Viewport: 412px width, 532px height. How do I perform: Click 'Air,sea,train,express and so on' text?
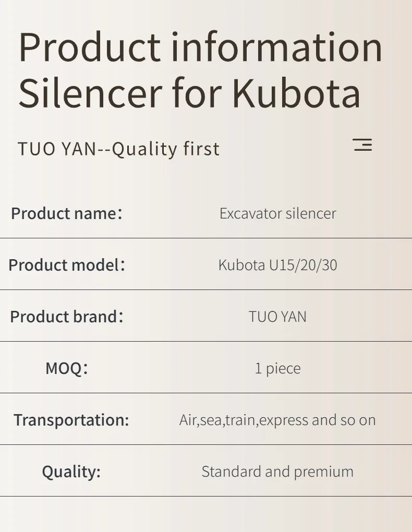click(x=277, y=420)
